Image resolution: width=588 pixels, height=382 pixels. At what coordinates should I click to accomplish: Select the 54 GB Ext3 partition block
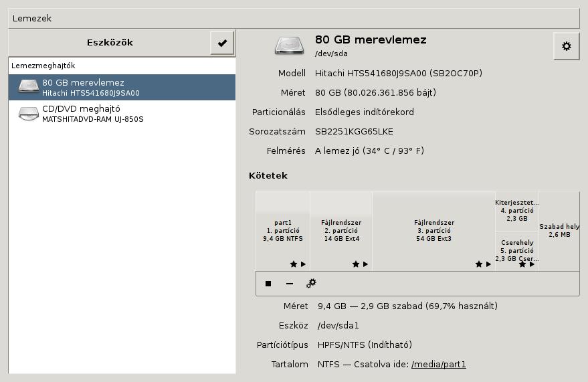pos(434,230)
